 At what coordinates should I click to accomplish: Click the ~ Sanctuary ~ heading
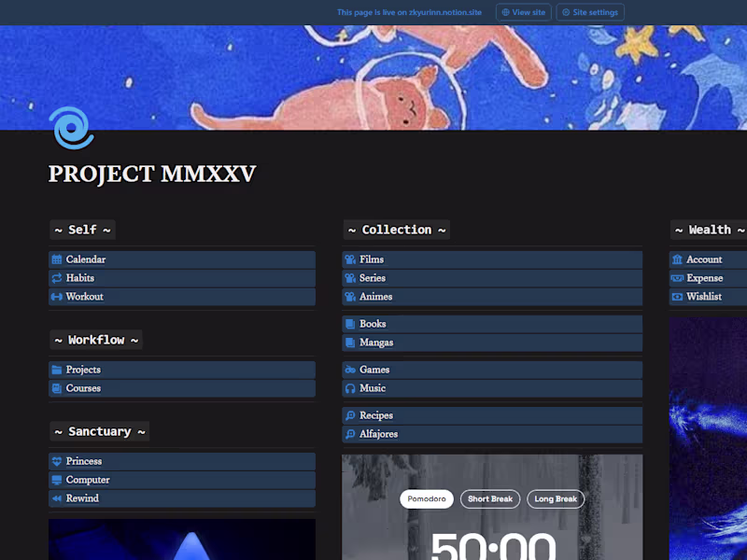point(100,431)
